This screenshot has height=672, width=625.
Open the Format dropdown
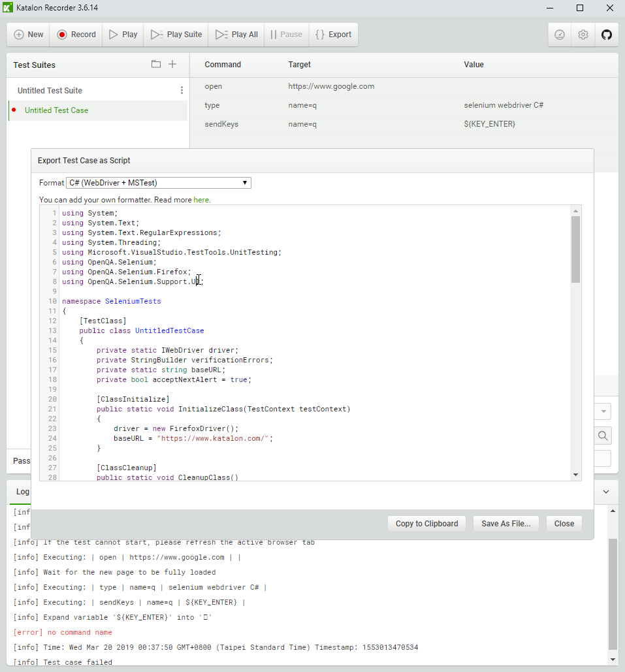click(159, 183)
